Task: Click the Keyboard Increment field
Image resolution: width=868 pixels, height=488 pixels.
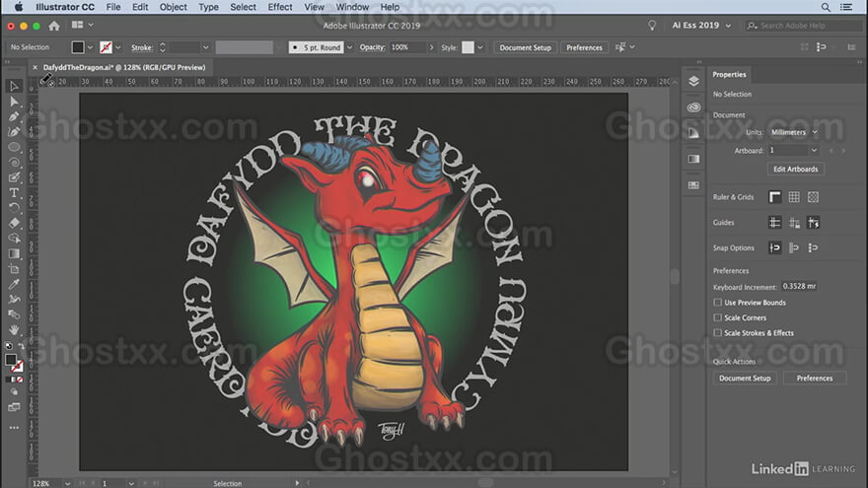Action: [799, 286]
